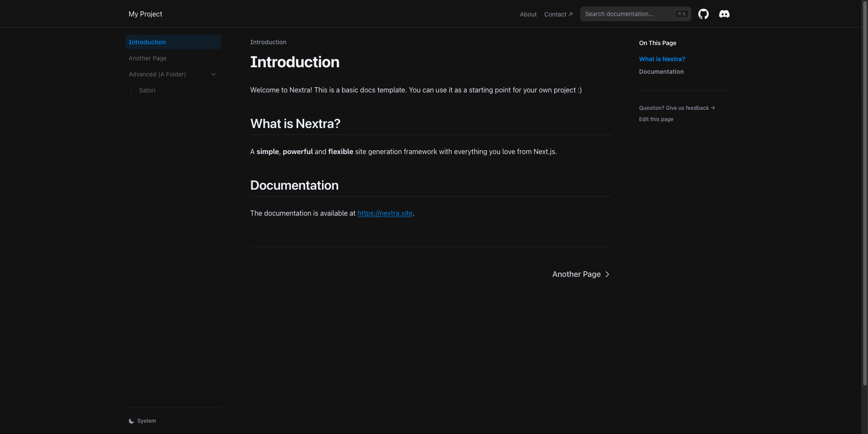This screenshot has width=868, height=434.
Task: Select Introduction in the sidebar
Action: click(173, 42)
